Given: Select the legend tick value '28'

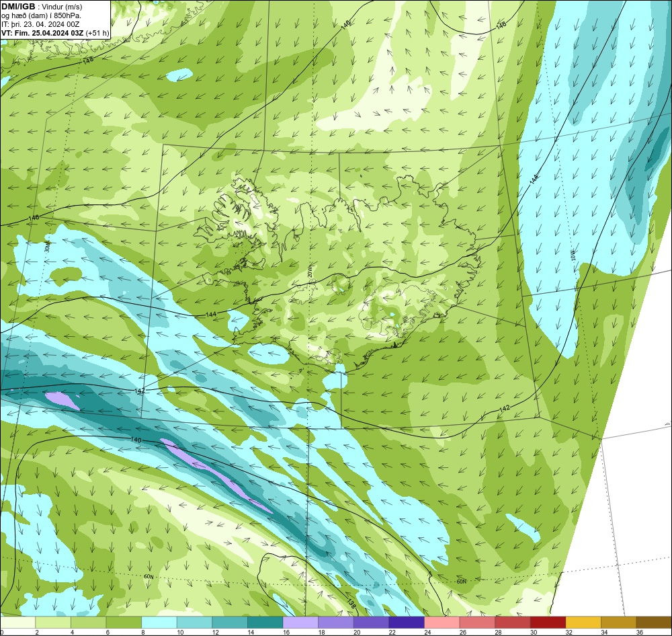Looking at the screenshot, I should coord(498,632).
